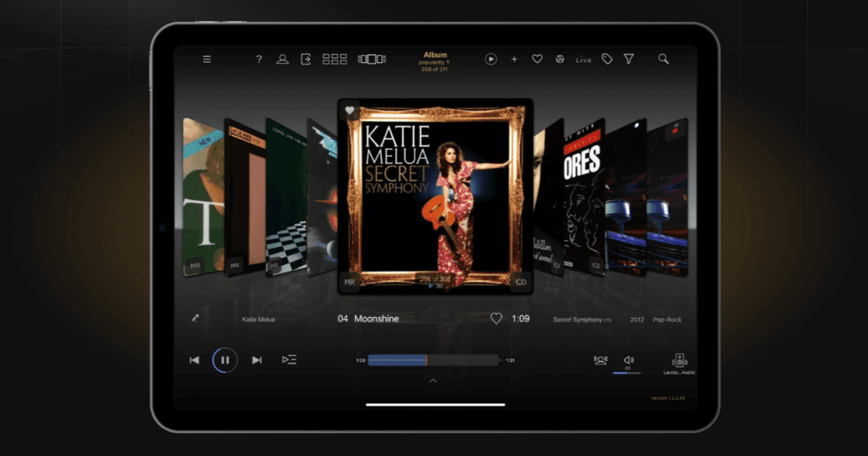Switch to coverflow view
This screenshot has height=456, width=868.
373,59
